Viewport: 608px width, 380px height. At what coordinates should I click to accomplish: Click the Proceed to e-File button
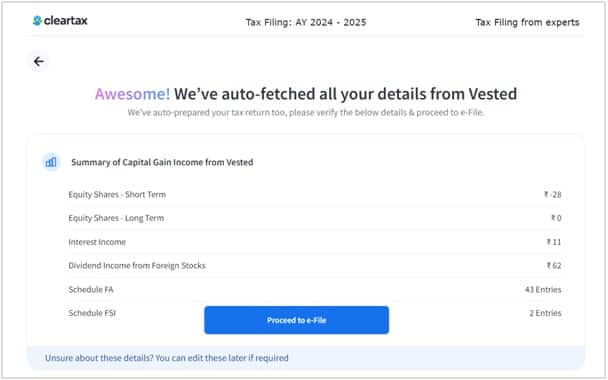[x=297, y=320]
